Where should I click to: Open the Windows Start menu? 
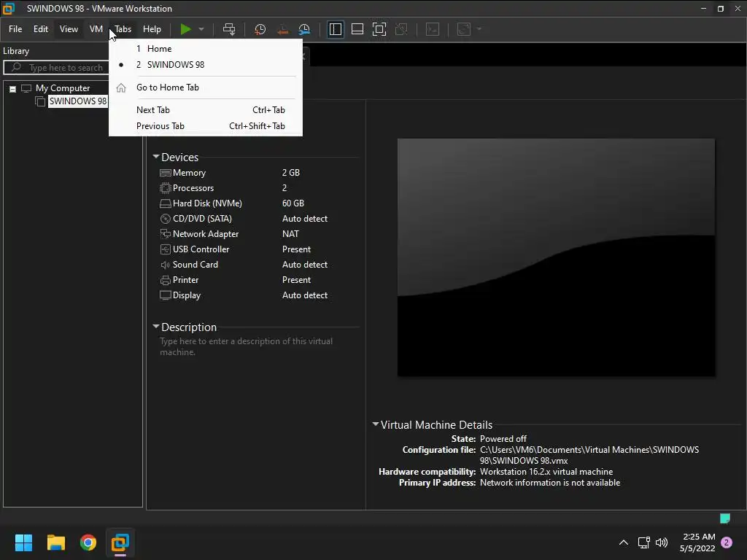(23, 542)
